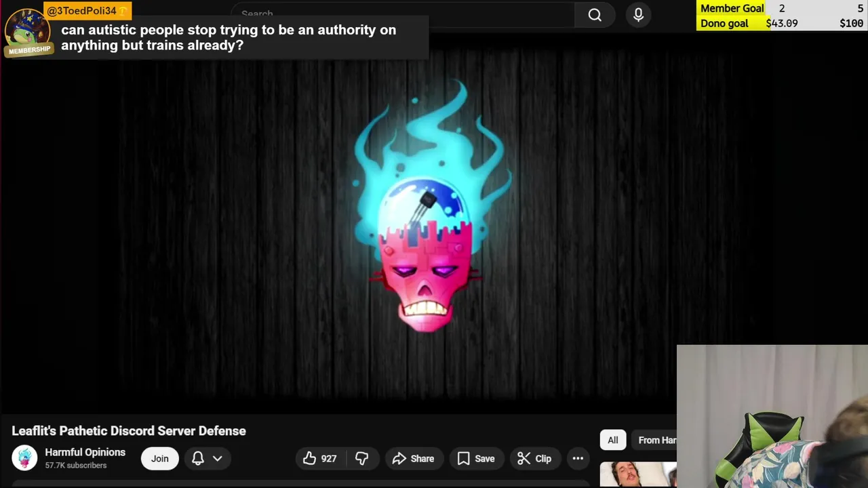Click the membership avatar in overlay

pos(28,33)
